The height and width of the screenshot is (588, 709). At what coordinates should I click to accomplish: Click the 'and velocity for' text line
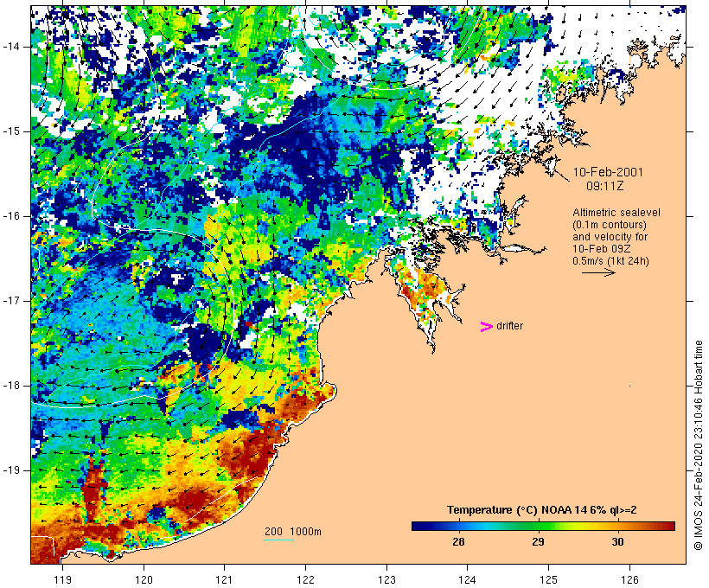pyautogui.click(x=610, y=237)
